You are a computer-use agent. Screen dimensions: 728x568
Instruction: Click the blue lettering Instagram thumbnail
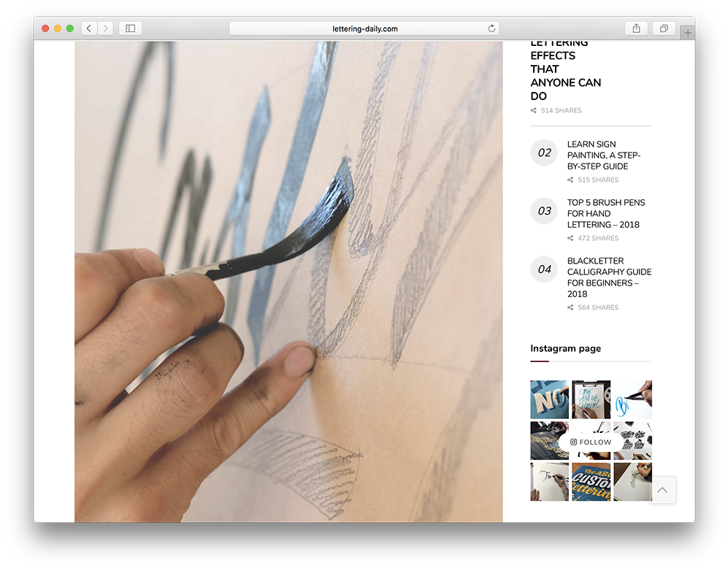[x=631, y=399]
